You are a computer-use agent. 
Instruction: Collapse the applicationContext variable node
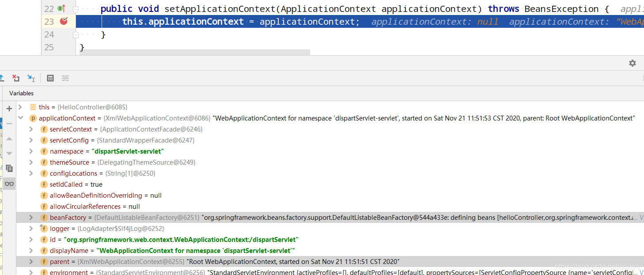(x=20, y=118)
